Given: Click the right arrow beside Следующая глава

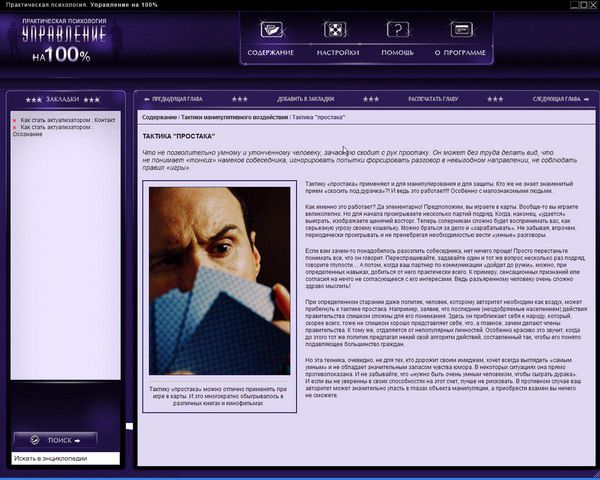Looking at the screenshot, I should coord(587,100).
